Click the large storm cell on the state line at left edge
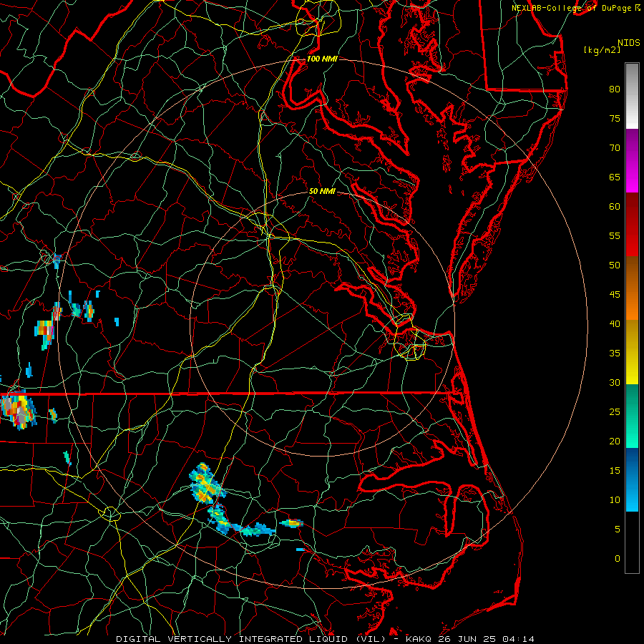This screenshot has height=644, width=644. (18, 409)
